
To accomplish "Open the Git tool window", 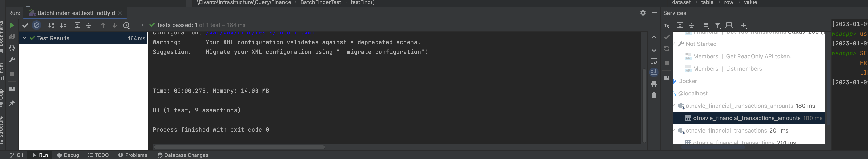I will point(17,155).
